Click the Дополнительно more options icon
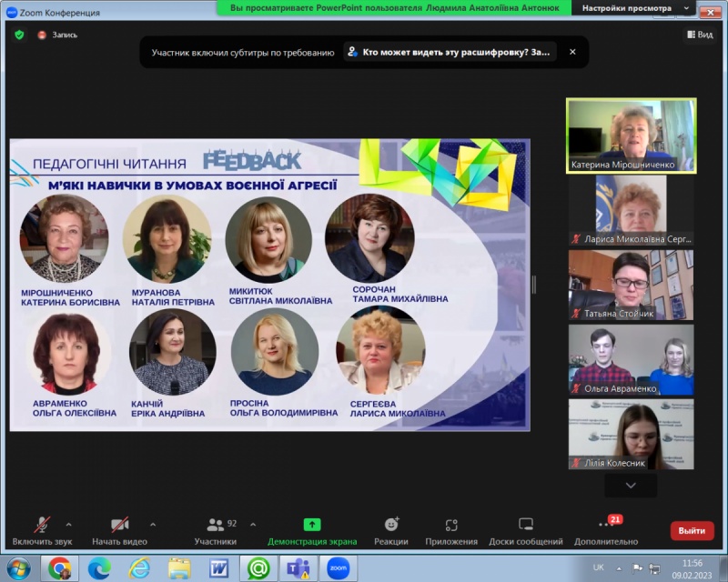This screenshot has height=582, width=728. pos(606,525)
